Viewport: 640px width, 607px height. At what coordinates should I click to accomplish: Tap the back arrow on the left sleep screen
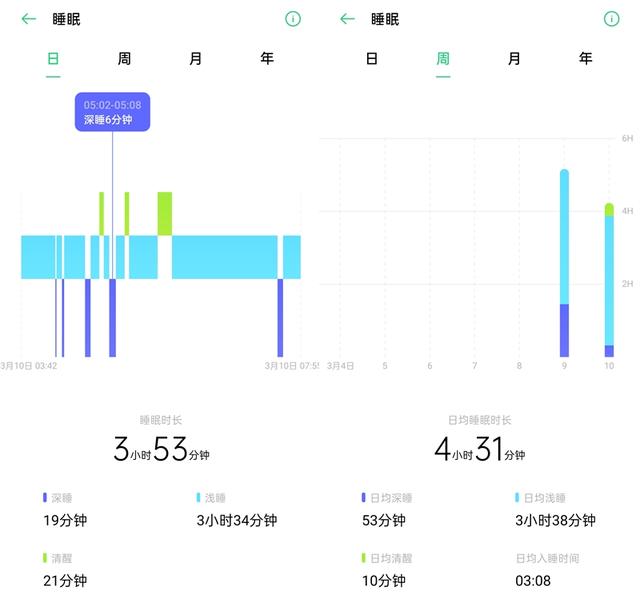coord(29,19)
